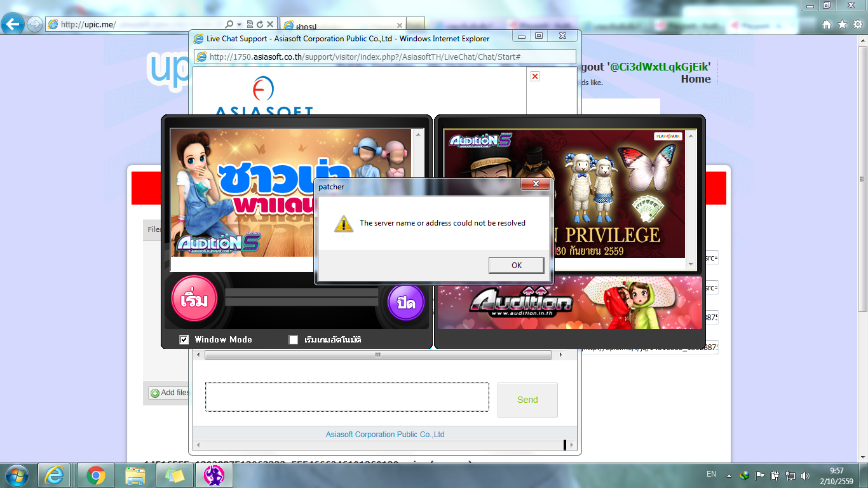Click the clock showing 9:57
Viewport: 868px width, 488px height.
(x=837, y=475)
